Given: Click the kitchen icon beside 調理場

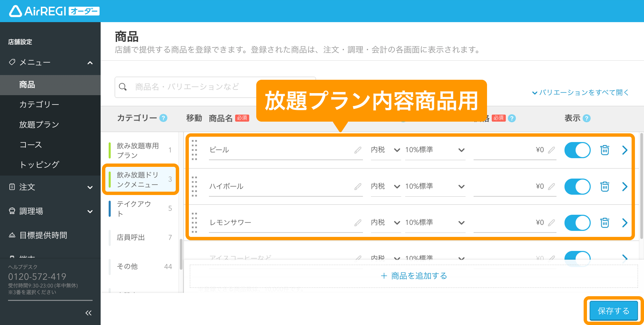Looking at the screenshot, I should [x=12, y=211].
